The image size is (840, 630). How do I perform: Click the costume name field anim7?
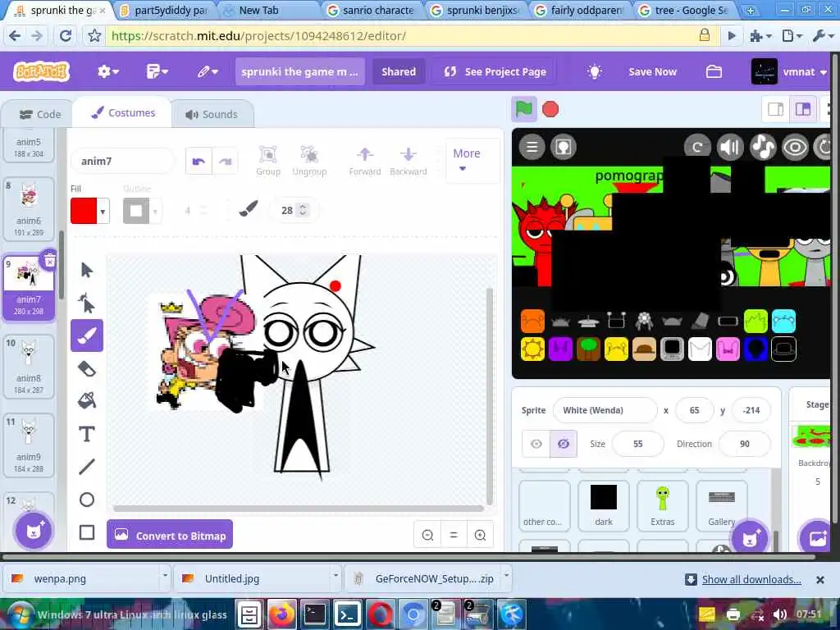(123, 162)
